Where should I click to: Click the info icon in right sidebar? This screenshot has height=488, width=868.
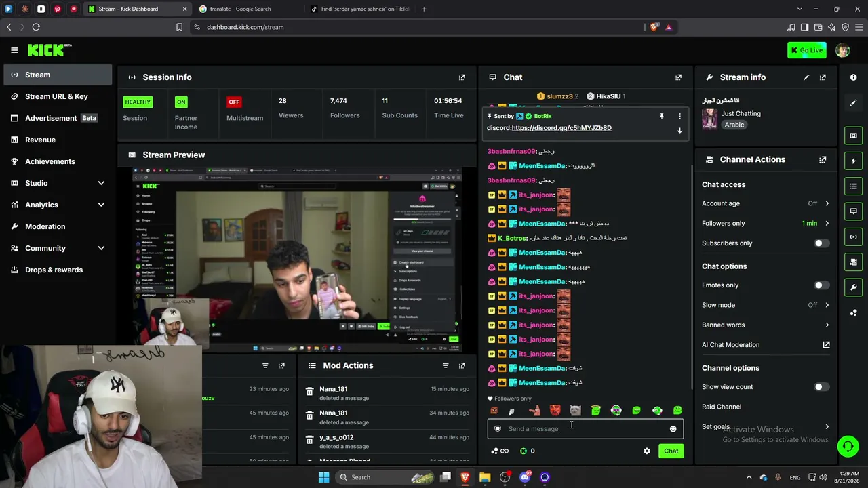[x=853, y=77]
